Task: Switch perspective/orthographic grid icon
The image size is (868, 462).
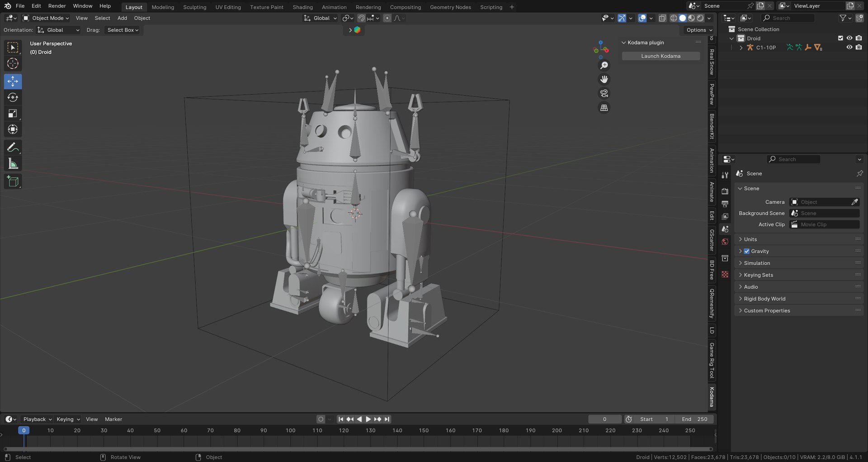Action: click(x=604, y=108)
